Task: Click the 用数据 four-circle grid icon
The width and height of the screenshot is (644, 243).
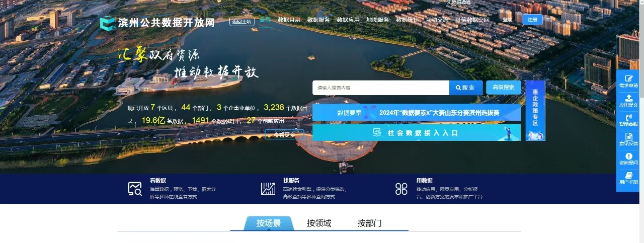Action: click(x=401, y=189)
